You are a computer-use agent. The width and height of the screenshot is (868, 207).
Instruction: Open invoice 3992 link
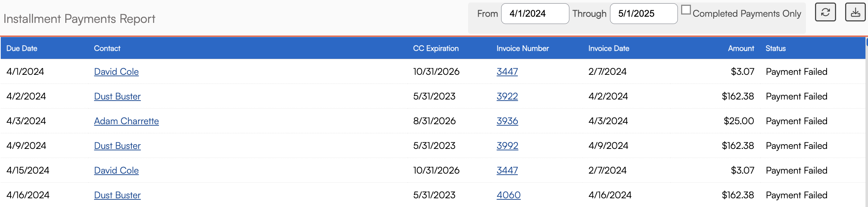point(507,146)
